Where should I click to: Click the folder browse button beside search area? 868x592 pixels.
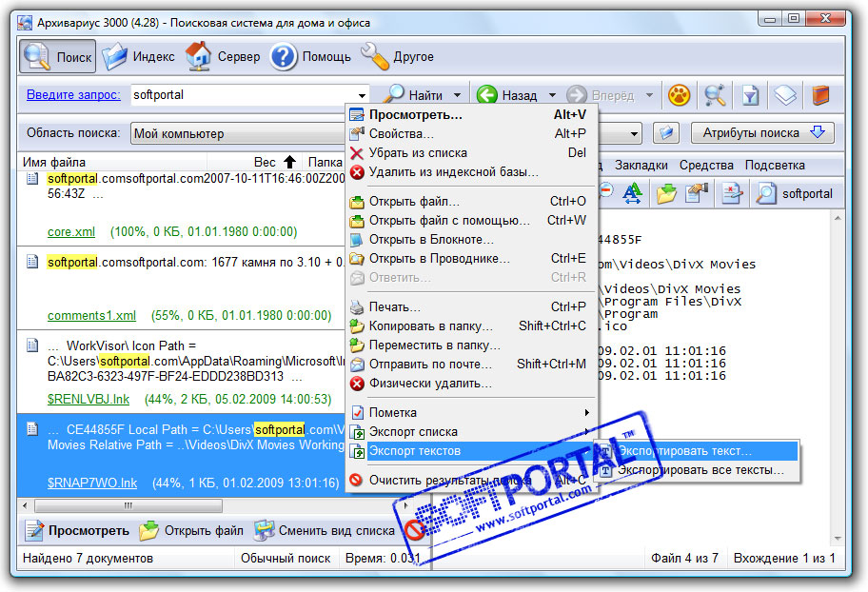(666, 133)
